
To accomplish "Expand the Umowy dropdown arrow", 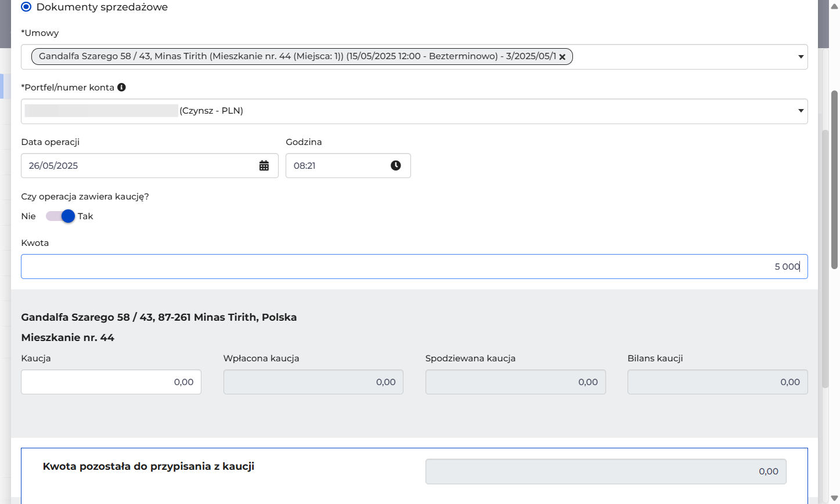I will [801, 57].
